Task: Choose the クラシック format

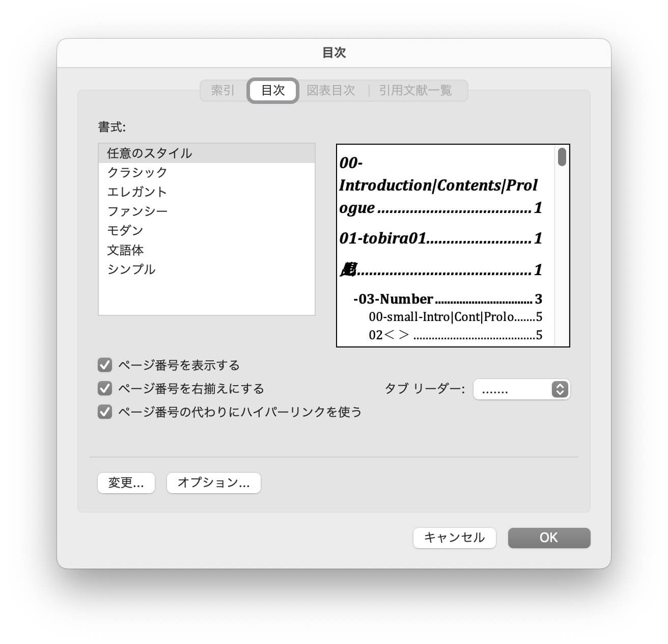Action: 137,173
